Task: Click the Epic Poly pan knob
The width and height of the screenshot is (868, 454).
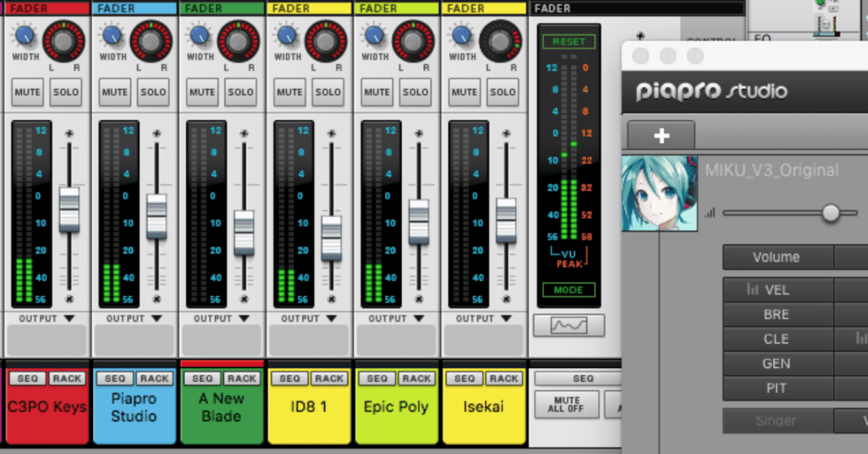Action: [x=414, y=41]
